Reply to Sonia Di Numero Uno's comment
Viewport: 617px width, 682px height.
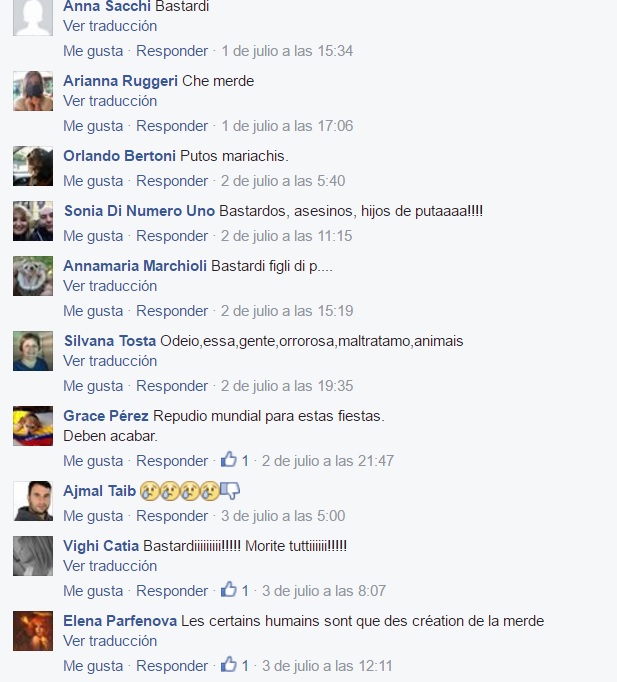pos(172,236)
